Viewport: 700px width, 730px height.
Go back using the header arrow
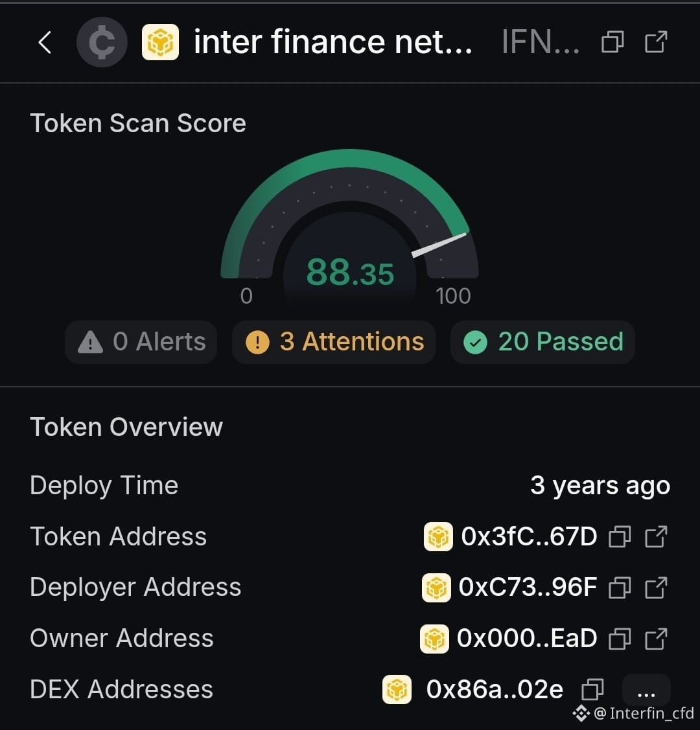click(x=45, y=42)
